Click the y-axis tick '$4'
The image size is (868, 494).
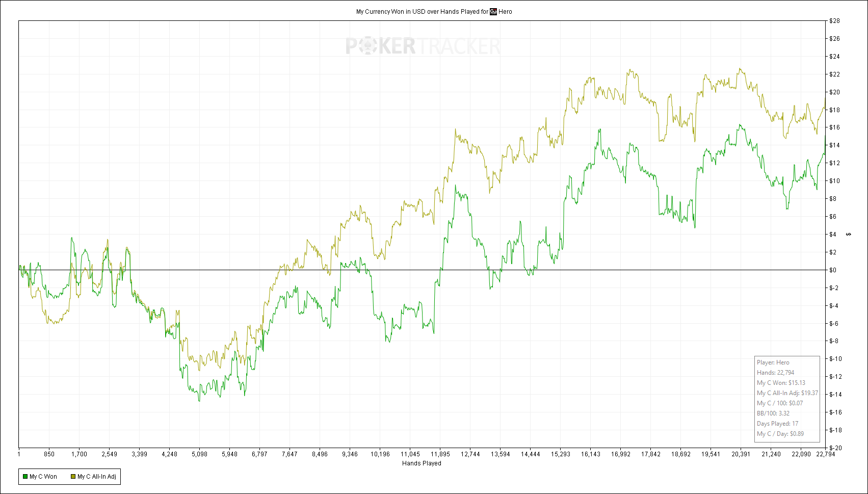[x=833, y=235]
